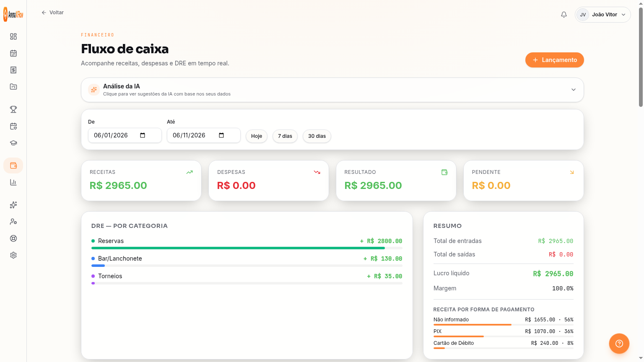Image resolution: width=644 pixels, height=362 pixels.
Task: Filter by 30 dias
Action: tap(317, 136)
